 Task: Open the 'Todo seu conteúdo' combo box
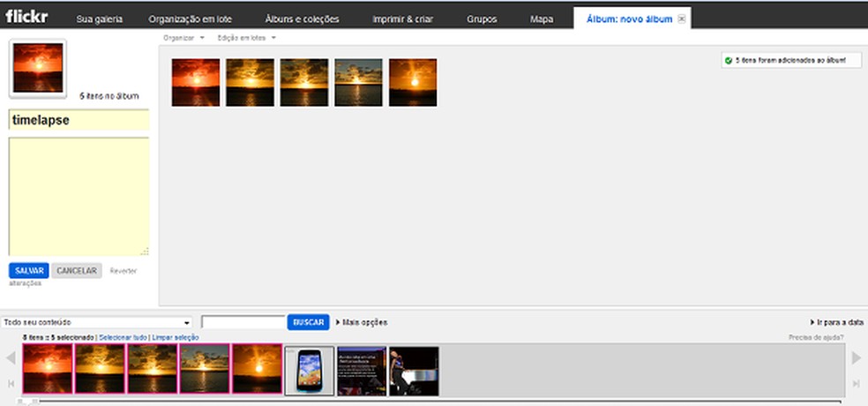coord(96,322)
